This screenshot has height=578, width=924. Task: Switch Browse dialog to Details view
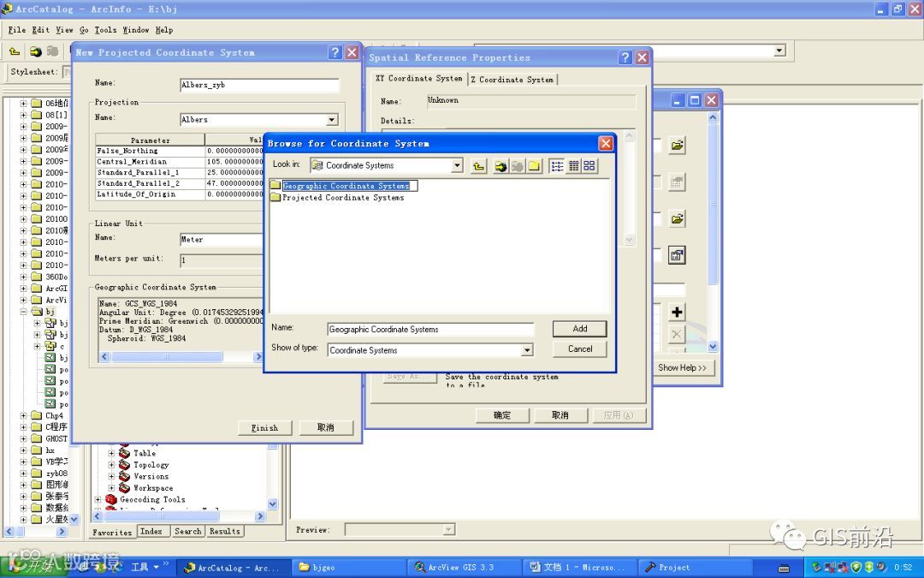pos(573,166)
